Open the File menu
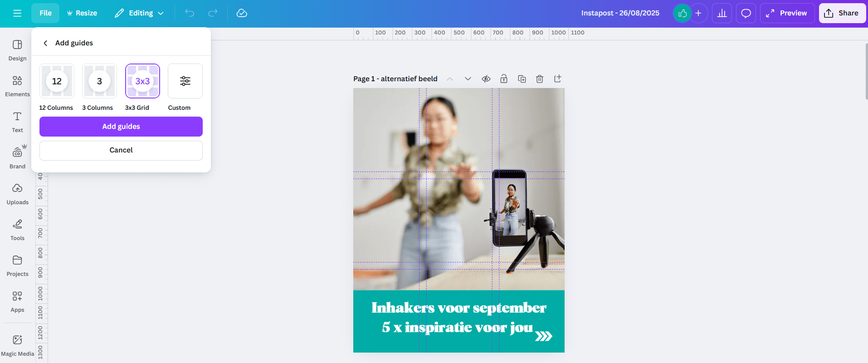 click(45, 13)
